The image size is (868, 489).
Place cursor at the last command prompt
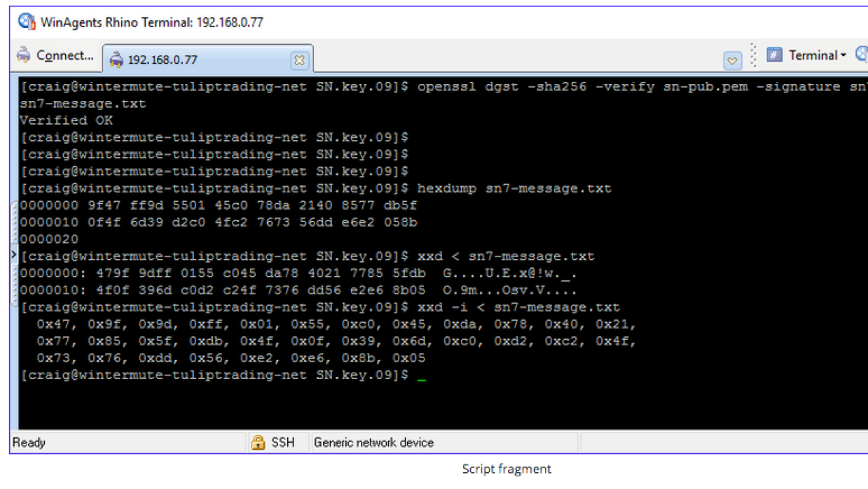[421, 376]
